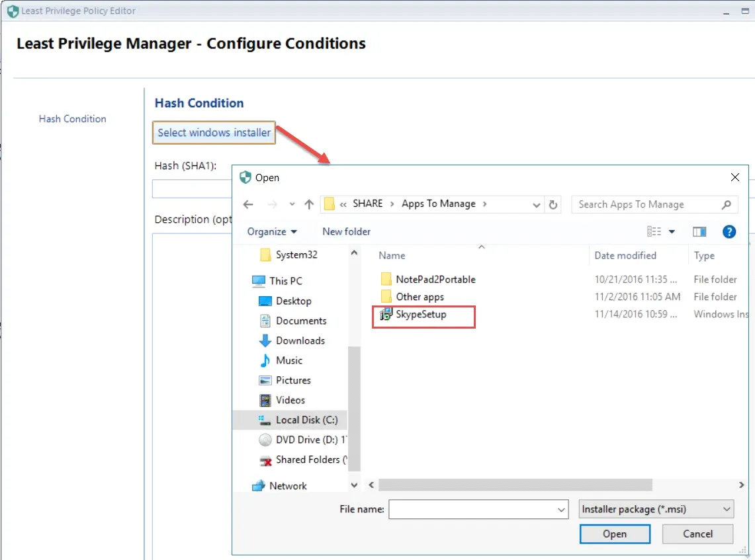
Task: Open the NotePad2Portable folder
Action: [435, 279]
